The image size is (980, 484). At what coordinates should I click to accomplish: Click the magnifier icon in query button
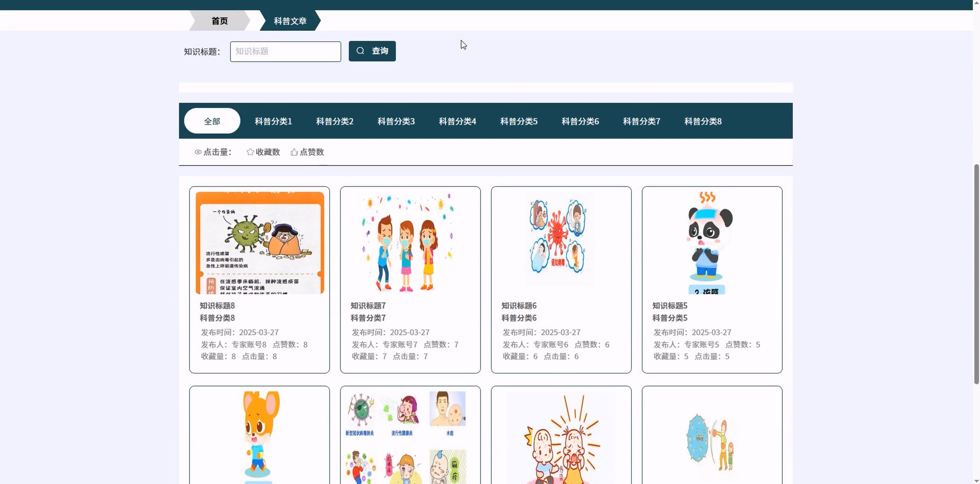pos(360,51)
